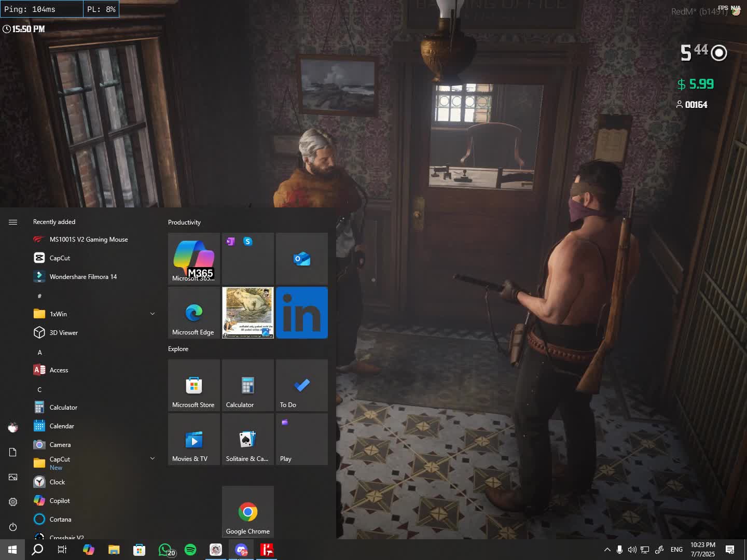Open Spotify from the taskbar
This screenshot has width=747, height=560.
190,550
